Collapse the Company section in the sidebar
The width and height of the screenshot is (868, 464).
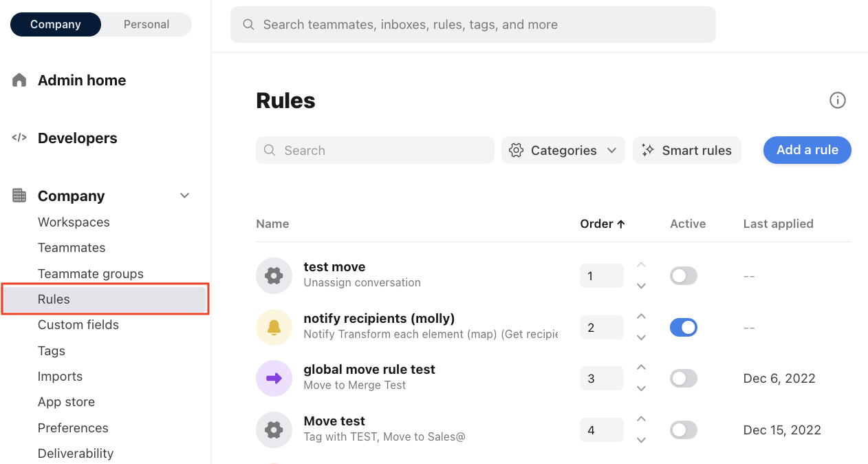click(x=184, y=195)
